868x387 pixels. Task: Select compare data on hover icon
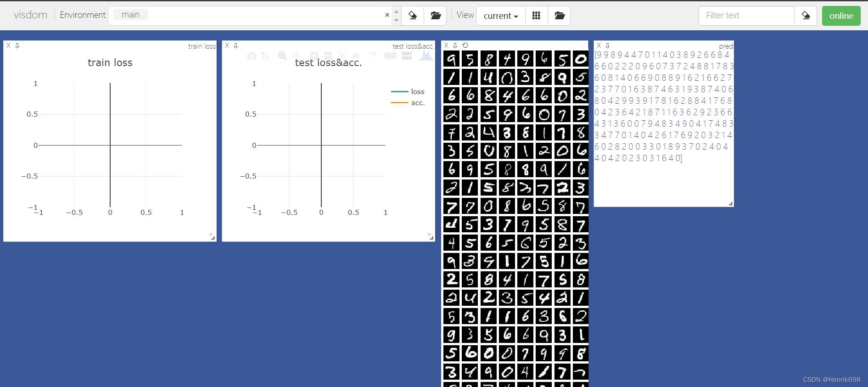[x=406, y=56]
